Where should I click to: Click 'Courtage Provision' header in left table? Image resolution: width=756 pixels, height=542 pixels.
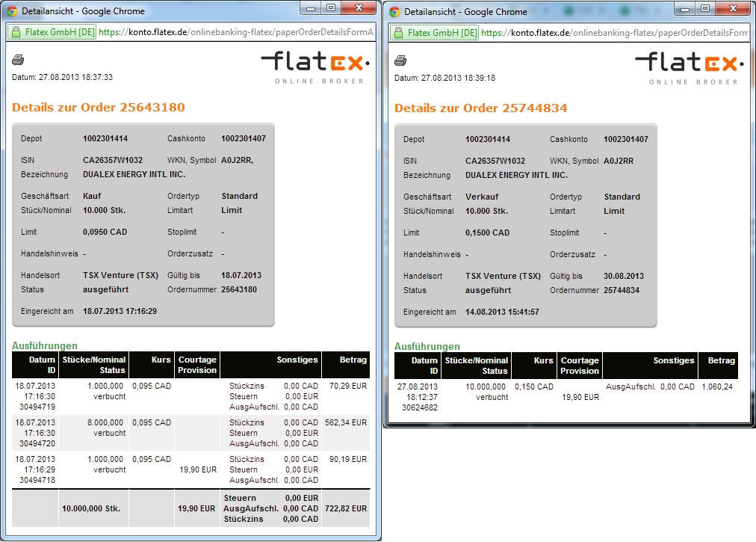pos(197,365)
